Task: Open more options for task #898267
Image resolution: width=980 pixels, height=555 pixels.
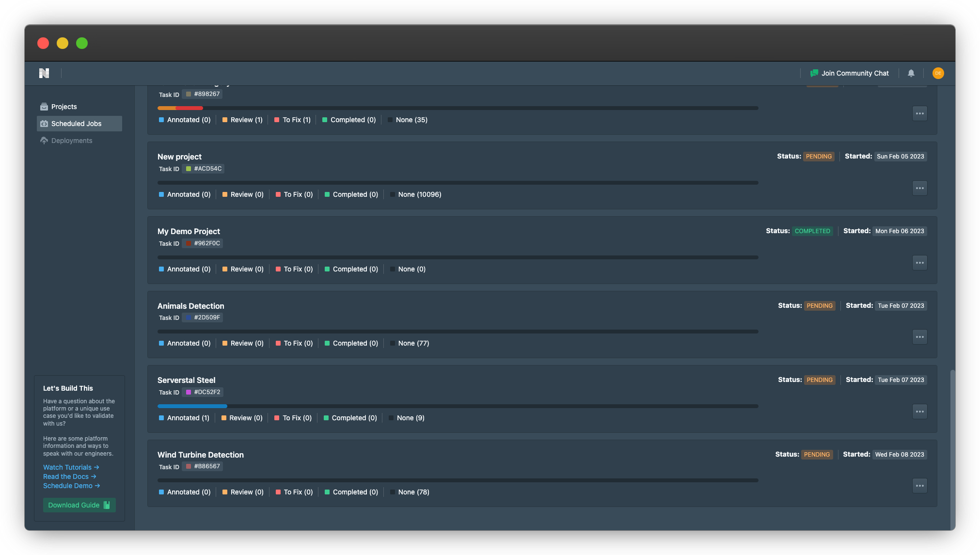Action: [x=920, y=113]
